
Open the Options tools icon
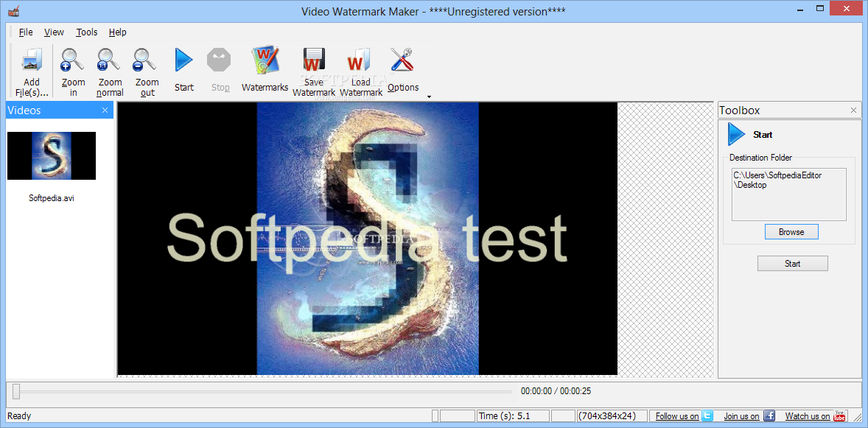click(x=402, y=59)
